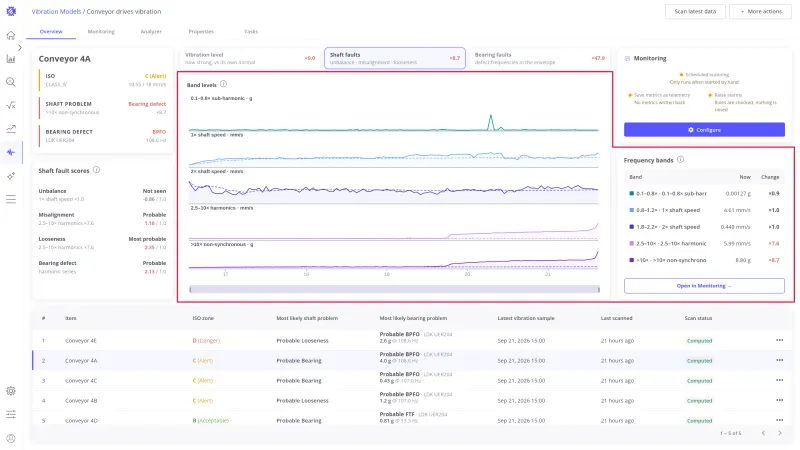Click info icon beside Band levels
Image resolution: width=800 pixels, height=450 pixels.
tap(223, 84)
